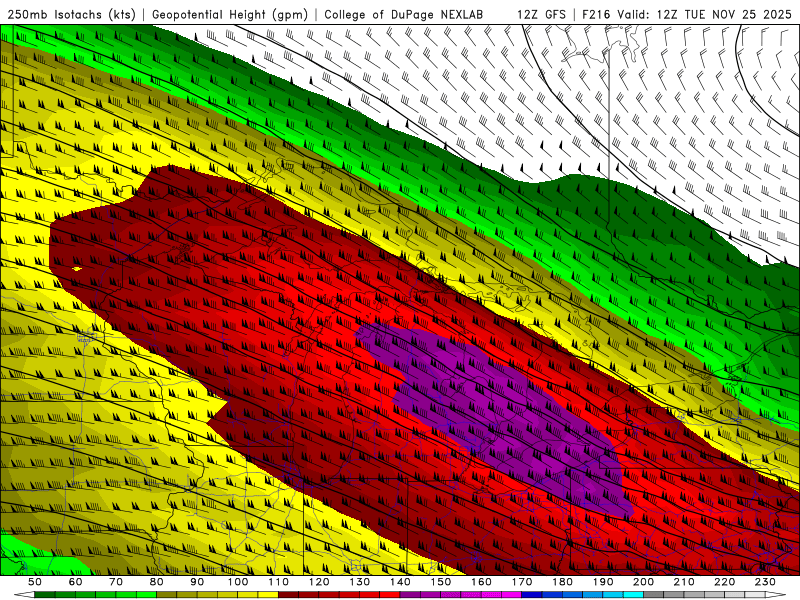Screen dimensions: 800x600
Task: Click the legend value 90
Action: click(x=197, y=582)
